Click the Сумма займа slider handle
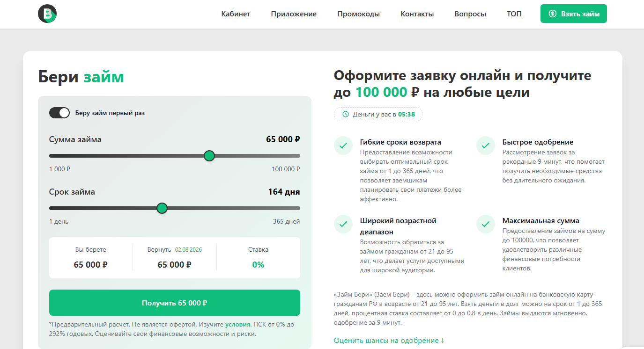The height and width of the screenshot is (349, 644). pyautogui.click(x=209, y=156)
